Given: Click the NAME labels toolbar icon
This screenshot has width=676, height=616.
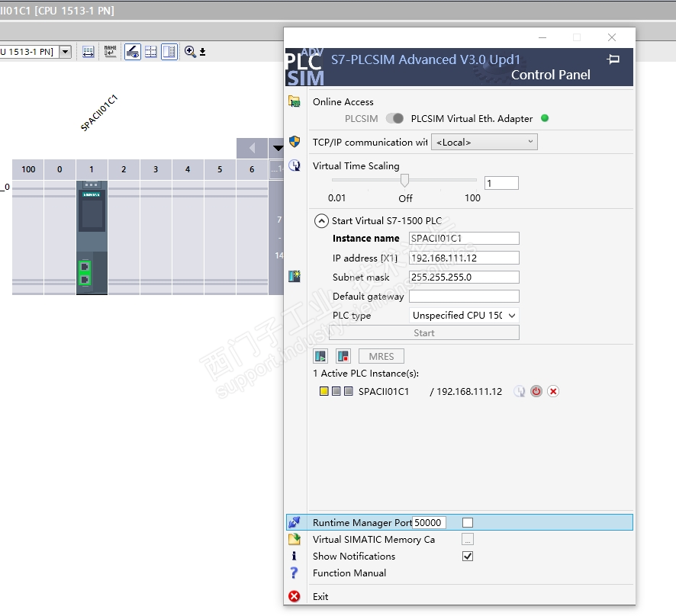Looking at the screenshot, I should pos(111,52).
